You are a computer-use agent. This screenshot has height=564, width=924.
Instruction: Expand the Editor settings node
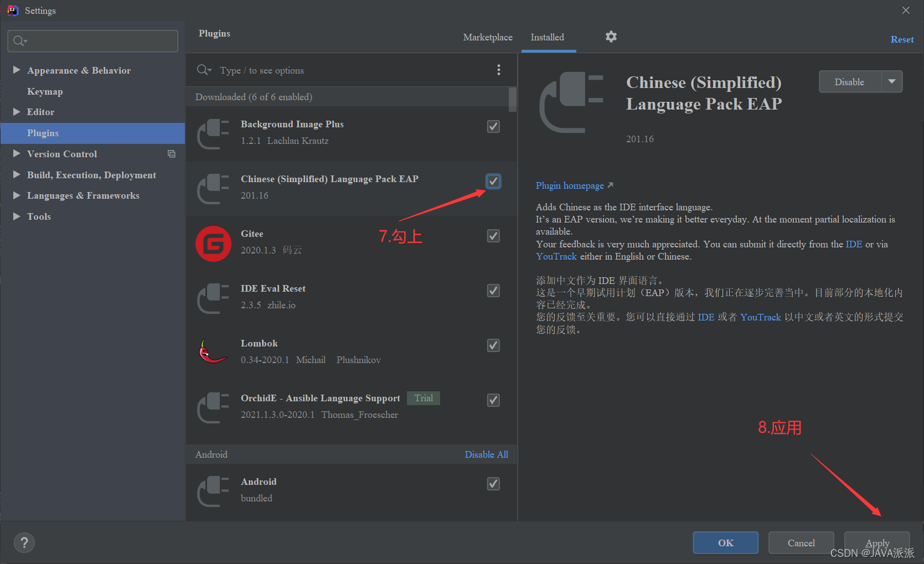click(x=17, y=112)
